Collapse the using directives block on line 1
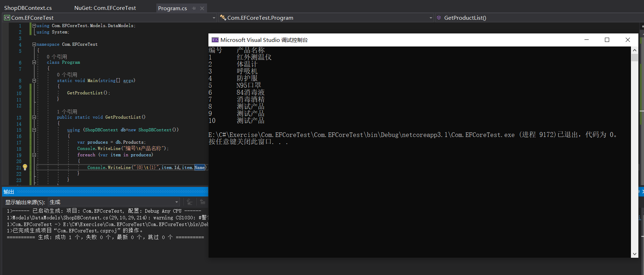644x275 pixels. coord(34,26)
